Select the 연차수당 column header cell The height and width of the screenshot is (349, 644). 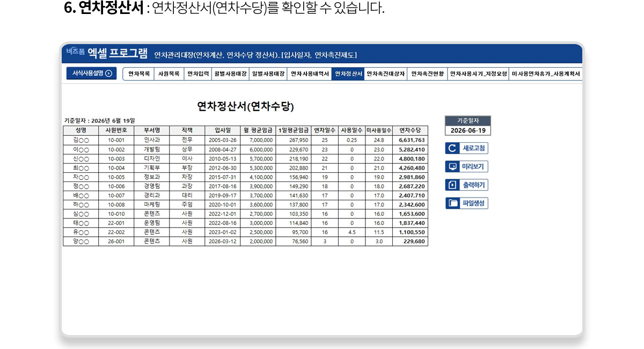[x=410, y=130]
